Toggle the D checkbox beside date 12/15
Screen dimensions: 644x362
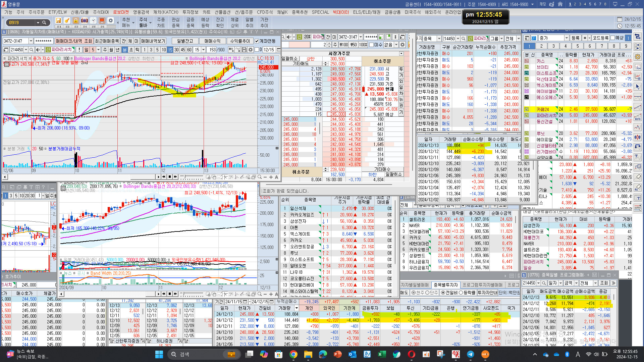[257, 50]
